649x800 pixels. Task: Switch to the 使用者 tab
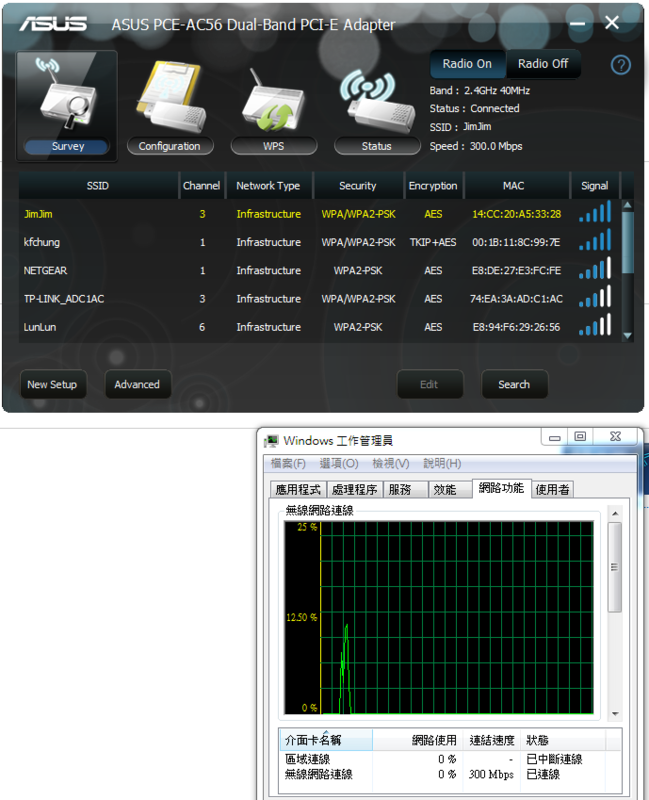tap(553, 489)
